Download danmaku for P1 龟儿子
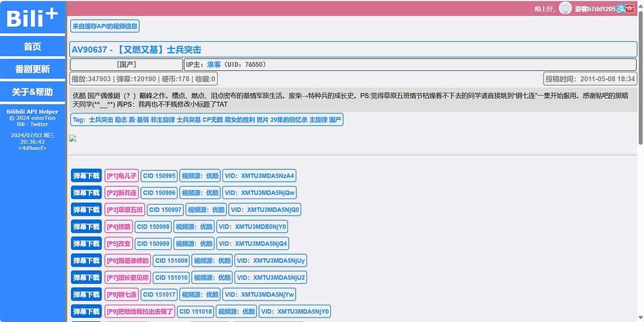Image resolution: width=644 pixels, height=322 pixels. pos(86,176)
